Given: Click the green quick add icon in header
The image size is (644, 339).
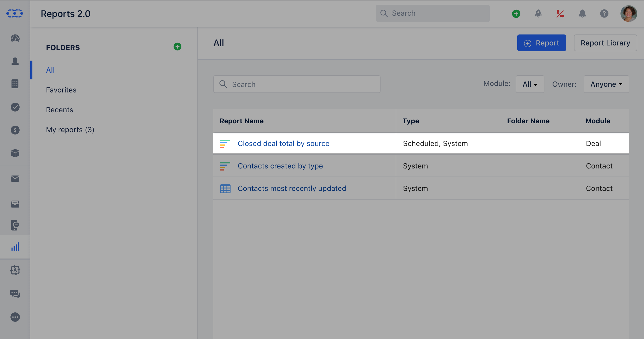Looking at the screenshot, I should pos(516,14).
